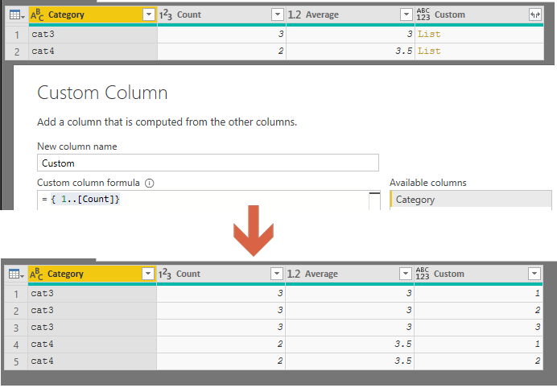Select the Category column header in top table
This screenshot has height=392, width=557.
click(93, 15)
